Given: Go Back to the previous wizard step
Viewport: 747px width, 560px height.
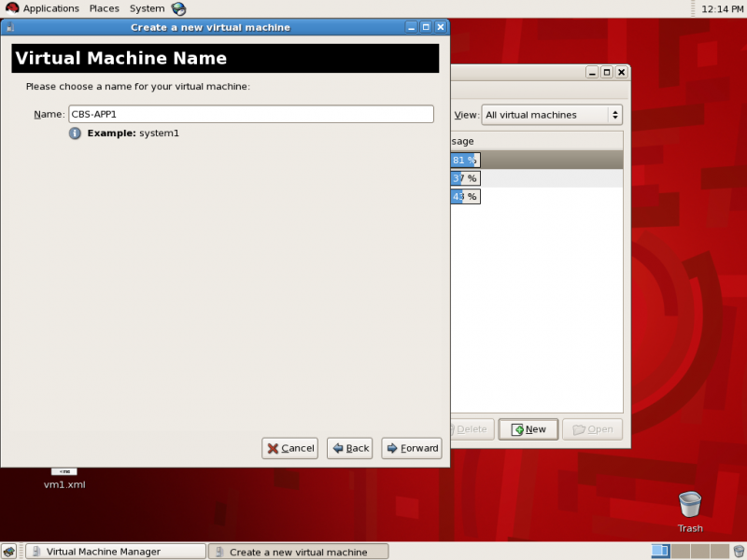Looking at the screenshot, I should (x=349, y=448).
